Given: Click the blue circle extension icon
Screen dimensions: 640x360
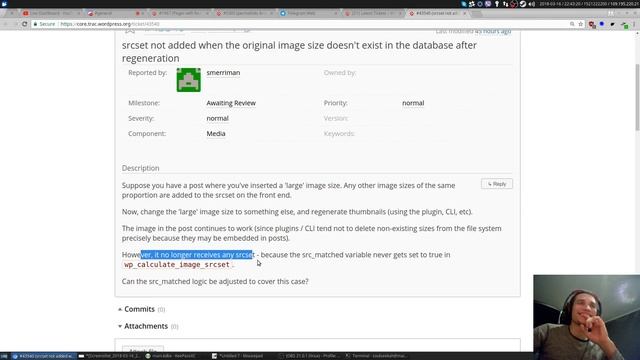Looking at the screenshot, I should tap(602, 24).
